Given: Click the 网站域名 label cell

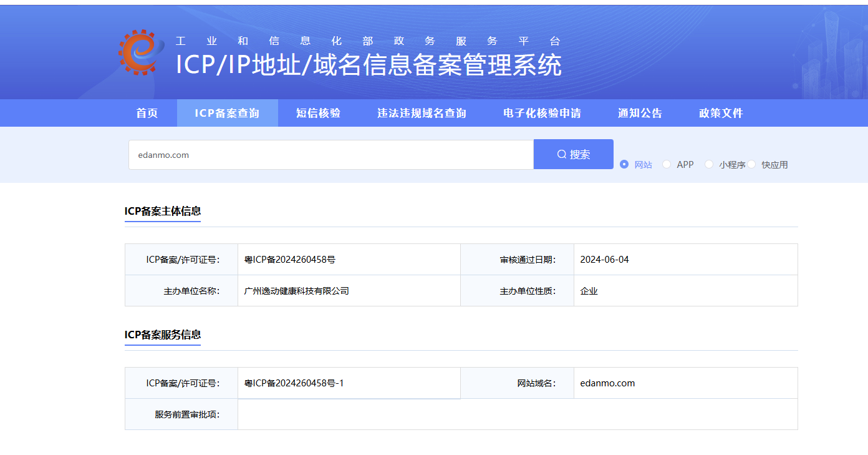Looking at the screenshot, I should pos(518,383).
